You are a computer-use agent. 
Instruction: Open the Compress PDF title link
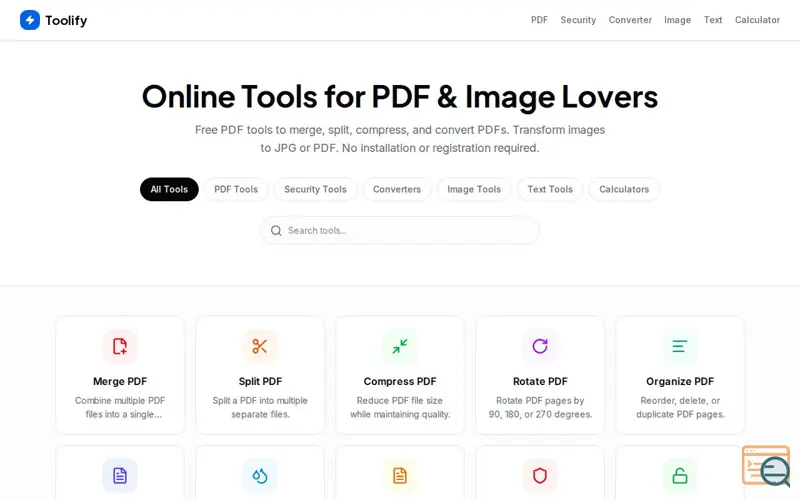pos(400,381)
